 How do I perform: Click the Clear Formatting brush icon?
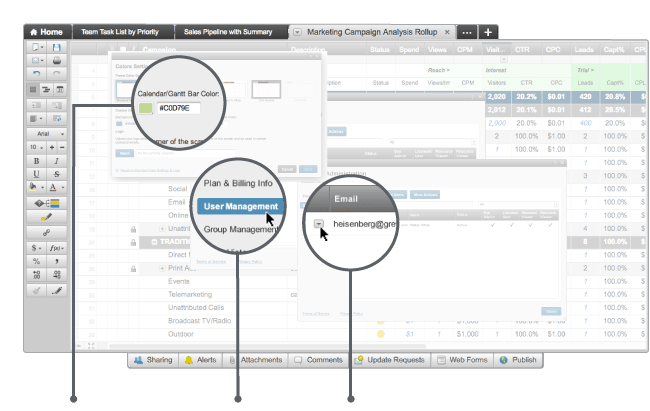tap(36, 290)
